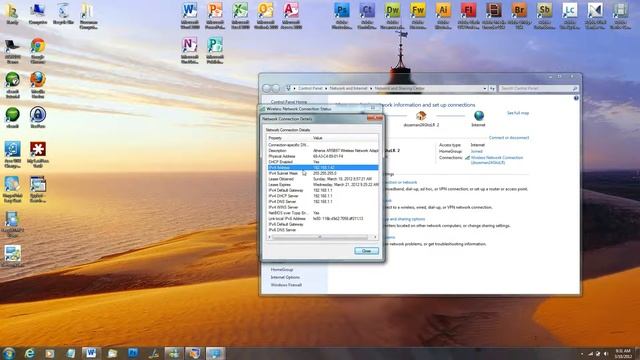Open the Microsoft Publisher desktop shortcut
The width and height of the screenshot is (640, 360).
click(x=215, y=51)
